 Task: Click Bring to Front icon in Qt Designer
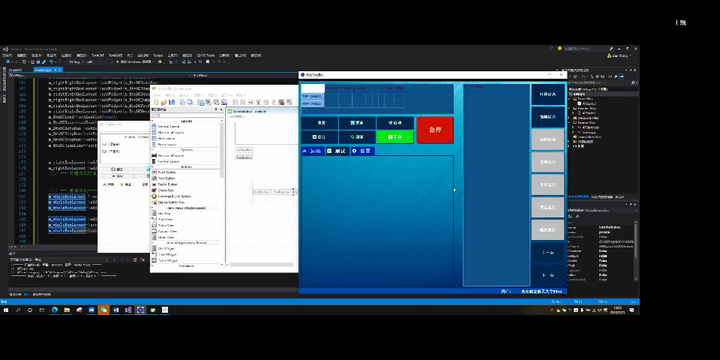pyautogui.click(x=191, y=102)
